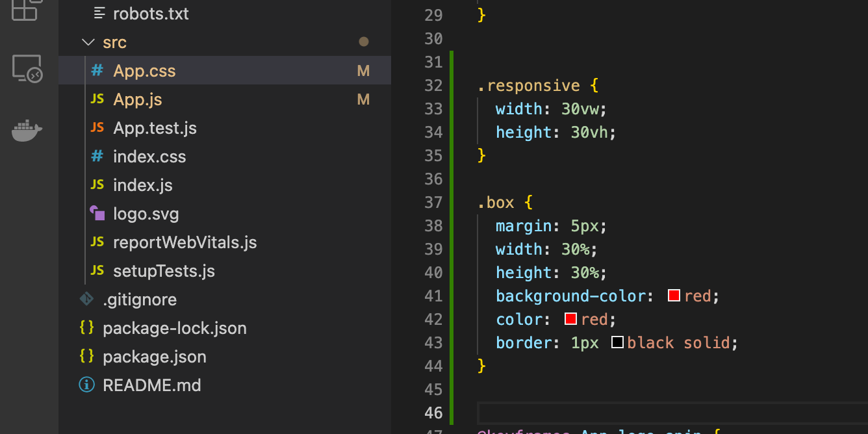Click the hash icon next to index.css
This screenshot has width=868, height=434.
coord(97,156)
